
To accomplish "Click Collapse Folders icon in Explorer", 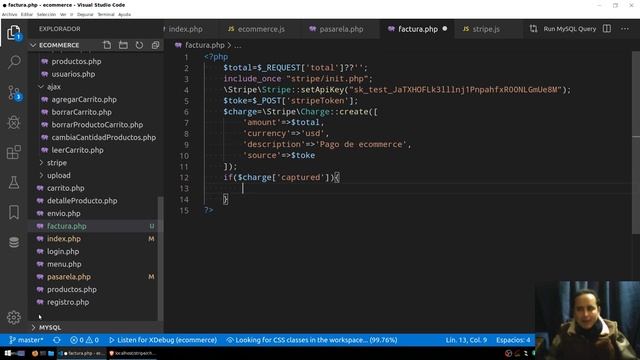I will [x=155, y=45].
